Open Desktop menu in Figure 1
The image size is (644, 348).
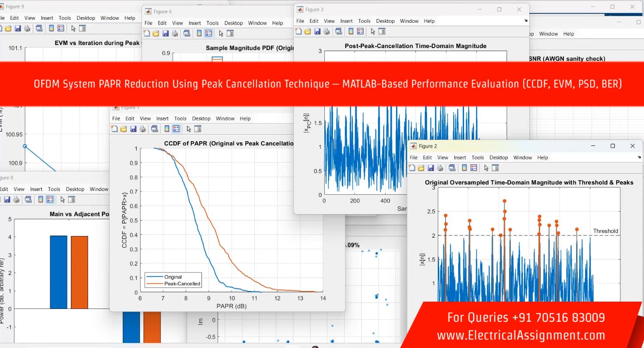pos(201,118)
